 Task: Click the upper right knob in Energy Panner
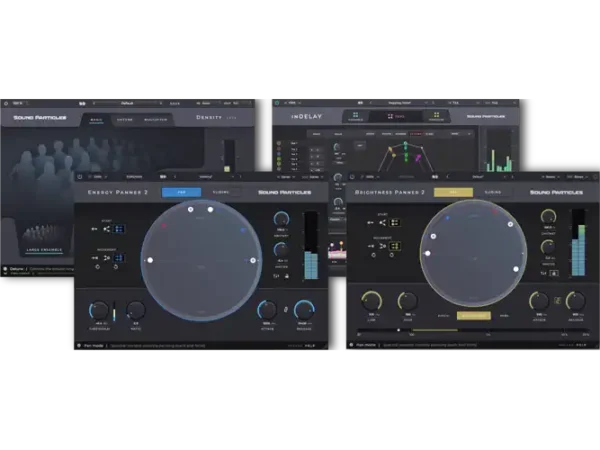282,219
